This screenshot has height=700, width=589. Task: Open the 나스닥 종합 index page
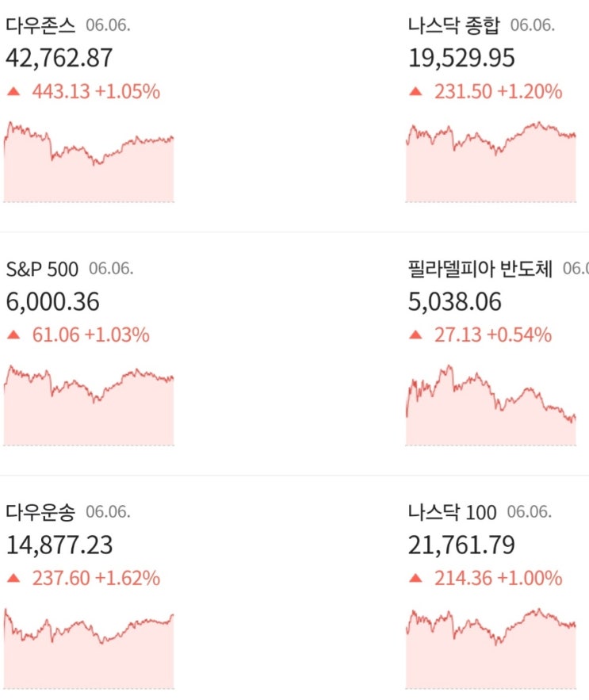tap(453, 25)
